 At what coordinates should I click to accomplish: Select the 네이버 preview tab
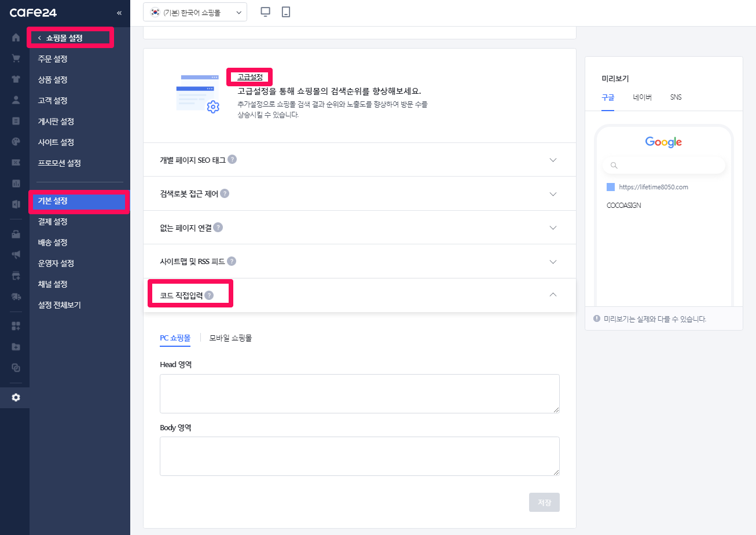[x=643, y=97]
